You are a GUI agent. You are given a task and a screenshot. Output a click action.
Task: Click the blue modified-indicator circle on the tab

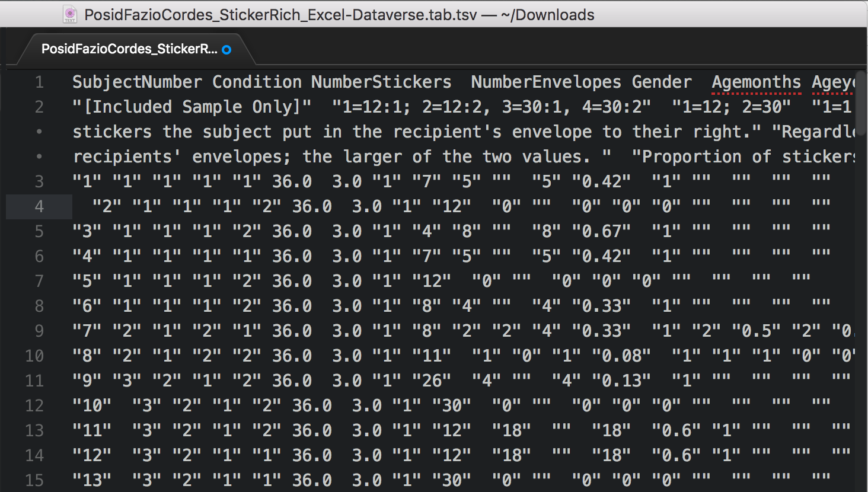226,50
